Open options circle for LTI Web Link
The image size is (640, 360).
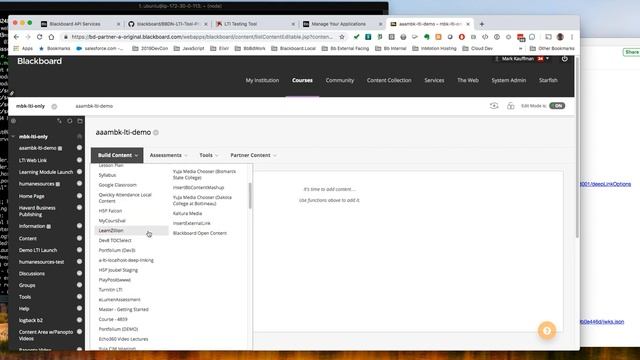[80, 160]
